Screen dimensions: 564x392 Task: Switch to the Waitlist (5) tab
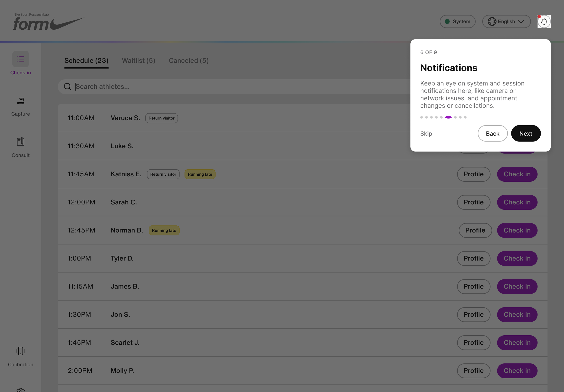pos(138,61)
